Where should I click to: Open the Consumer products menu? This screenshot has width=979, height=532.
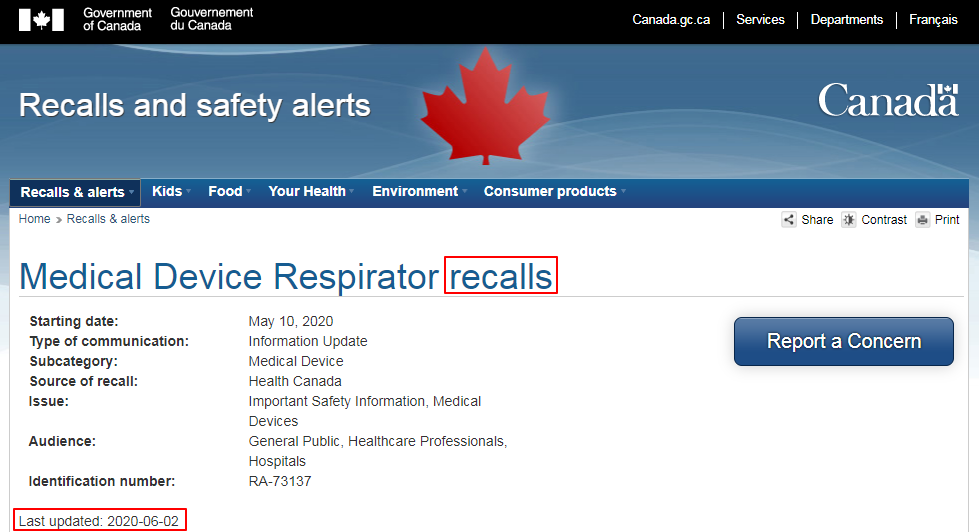coord(552,191)
